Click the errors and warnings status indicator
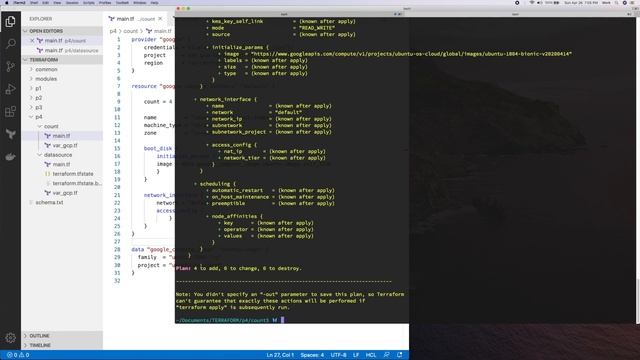 pyautogui.click(x=18, y=355)
